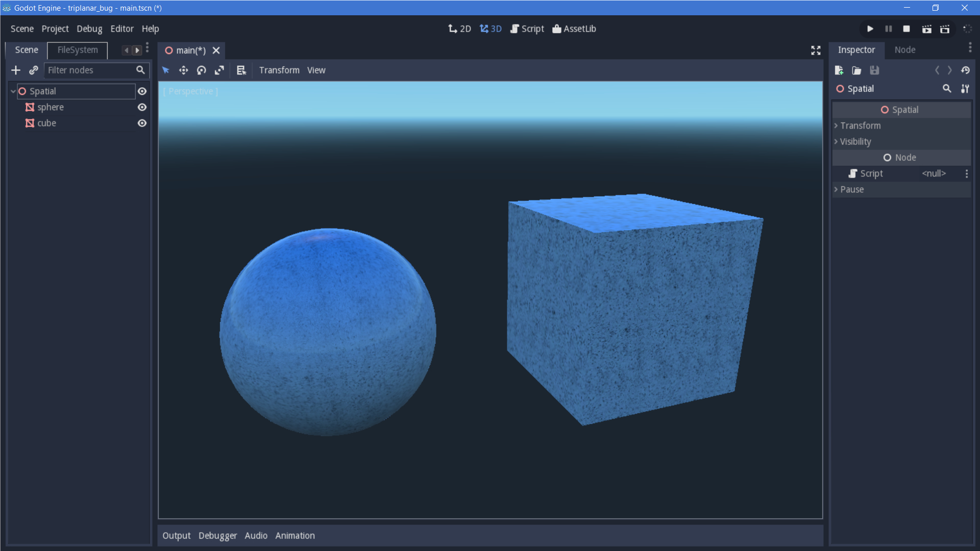Screen dimensions: 980x551
Task: Expand the Visibility section
Action: 855,141
